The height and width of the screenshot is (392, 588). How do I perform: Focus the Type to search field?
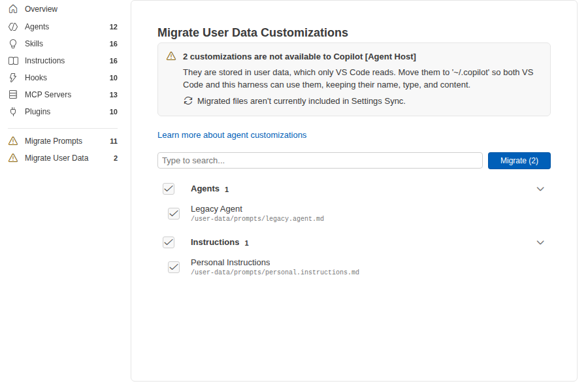pyautogui.click(x=320, y=161)
